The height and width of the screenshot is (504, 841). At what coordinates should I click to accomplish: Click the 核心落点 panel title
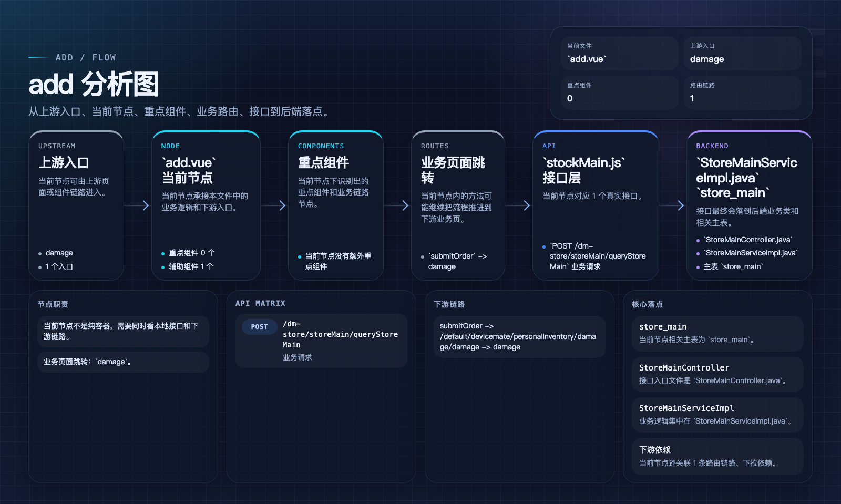(x=647, y=304)
